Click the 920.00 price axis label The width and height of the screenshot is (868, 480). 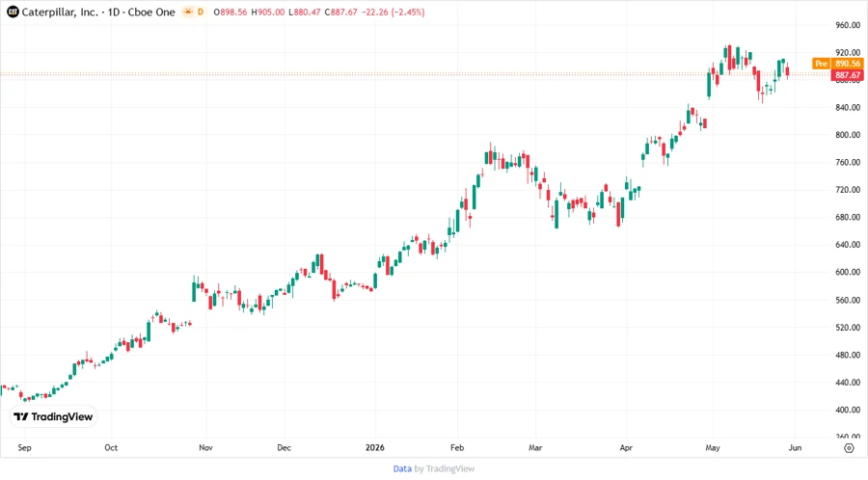848,53
